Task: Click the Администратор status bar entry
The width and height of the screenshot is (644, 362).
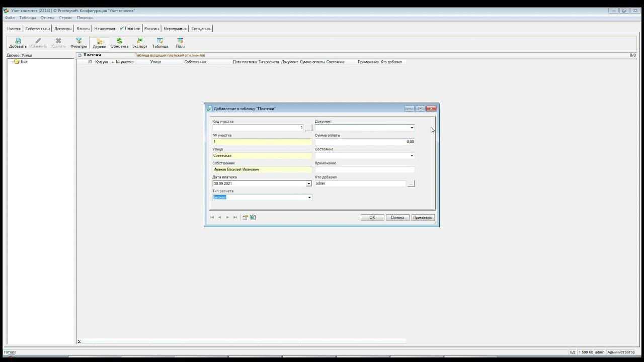Action: [x=621, y=352]
